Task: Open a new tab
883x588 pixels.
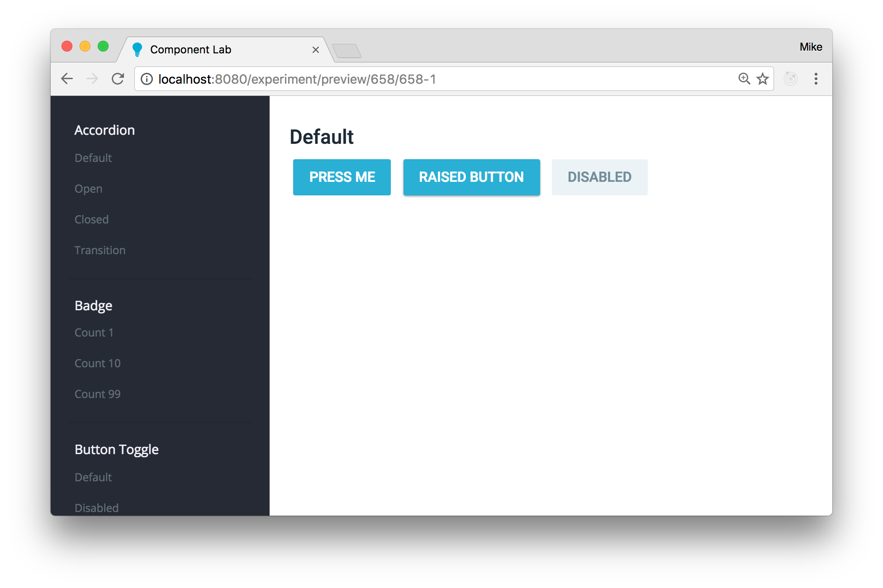Action: (347, 51)
